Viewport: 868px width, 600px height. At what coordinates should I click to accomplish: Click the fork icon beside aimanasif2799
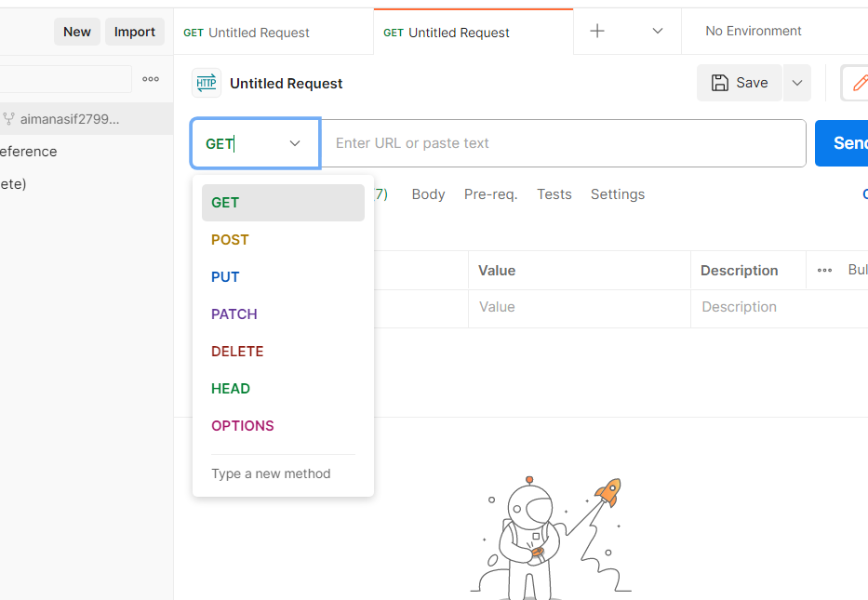point(9,119)
